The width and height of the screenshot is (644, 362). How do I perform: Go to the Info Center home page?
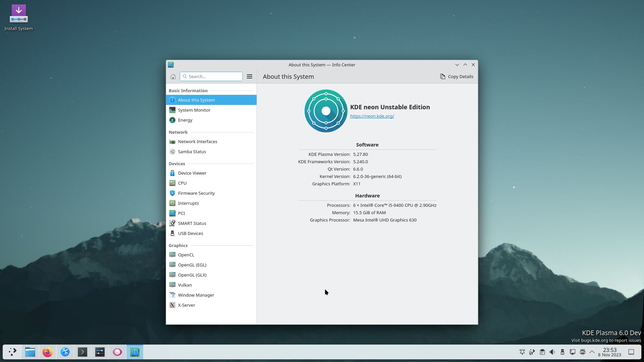click(173, 76)
